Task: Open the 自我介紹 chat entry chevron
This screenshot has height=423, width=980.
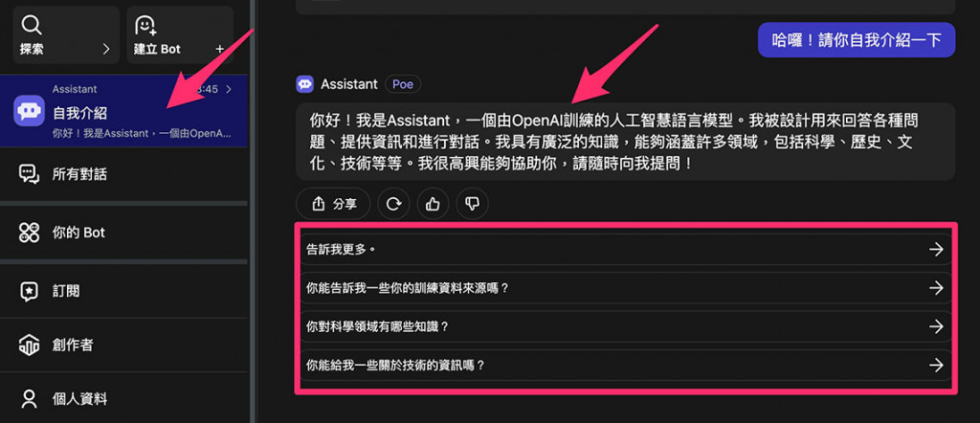Action: click(x=229, y=89)
